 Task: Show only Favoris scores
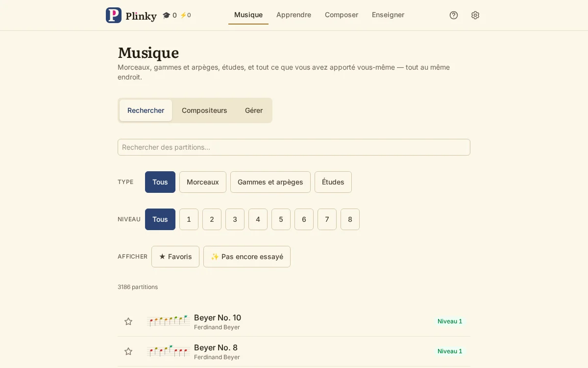[175, 257]
